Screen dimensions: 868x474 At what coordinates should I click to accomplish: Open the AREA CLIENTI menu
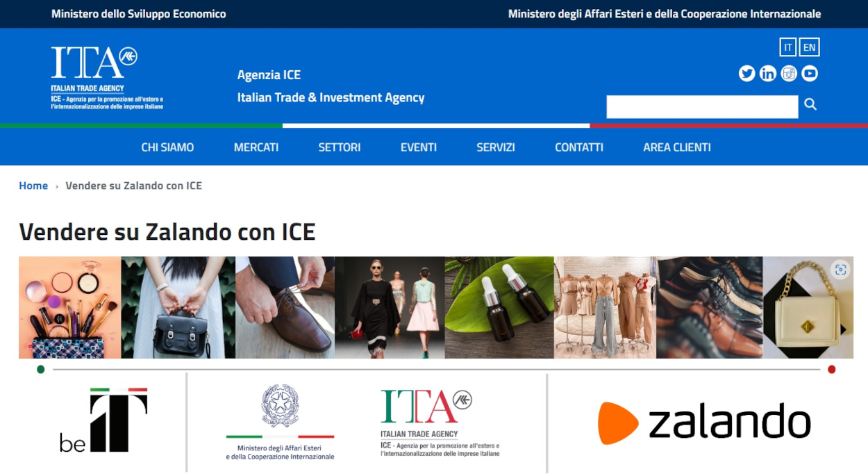coord(677,147)
